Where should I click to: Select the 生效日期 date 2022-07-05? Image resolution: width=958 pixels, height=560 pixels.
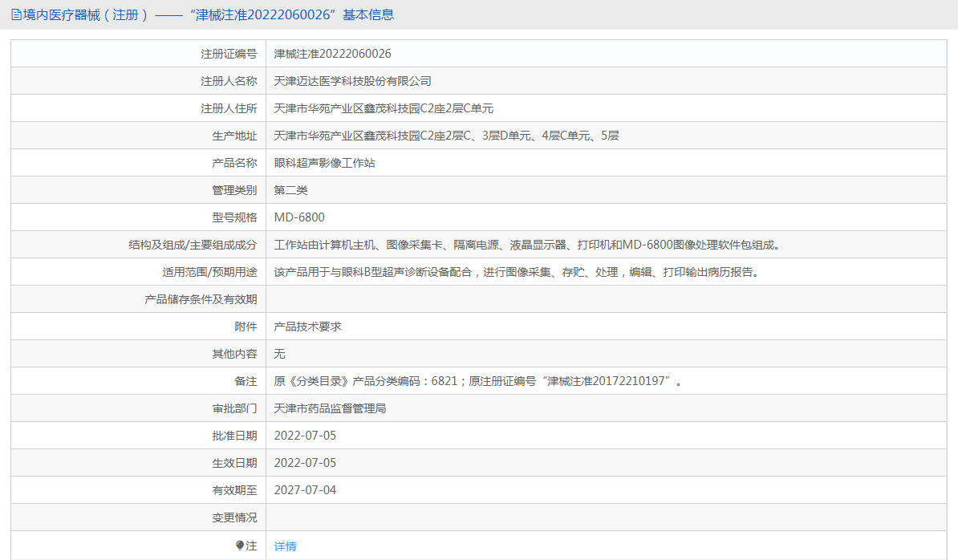305,463
